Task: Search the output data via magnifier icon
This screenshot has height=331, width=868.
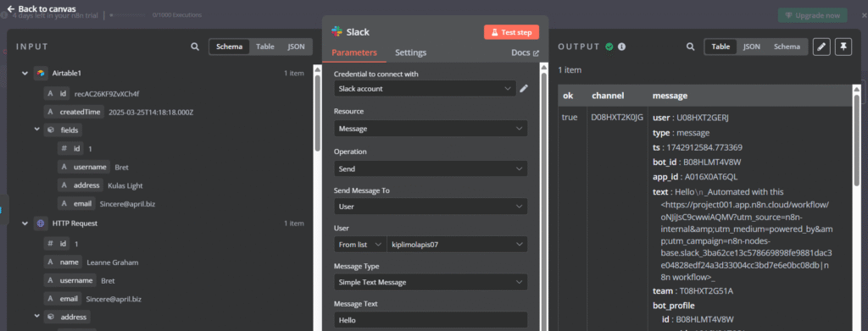Action: pyautogui.click(x=690, y=47)
